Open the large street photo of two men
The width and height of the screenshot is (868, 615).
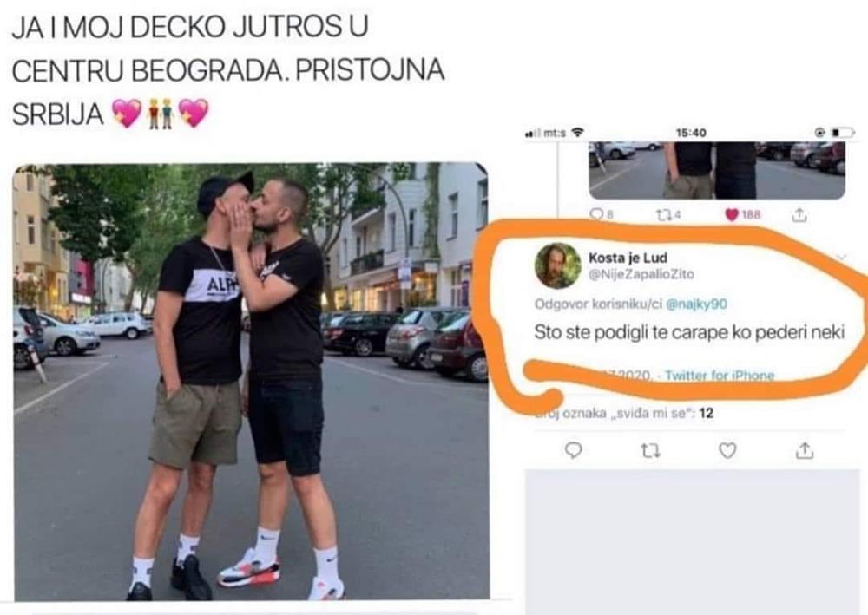[x=252, y=382]
